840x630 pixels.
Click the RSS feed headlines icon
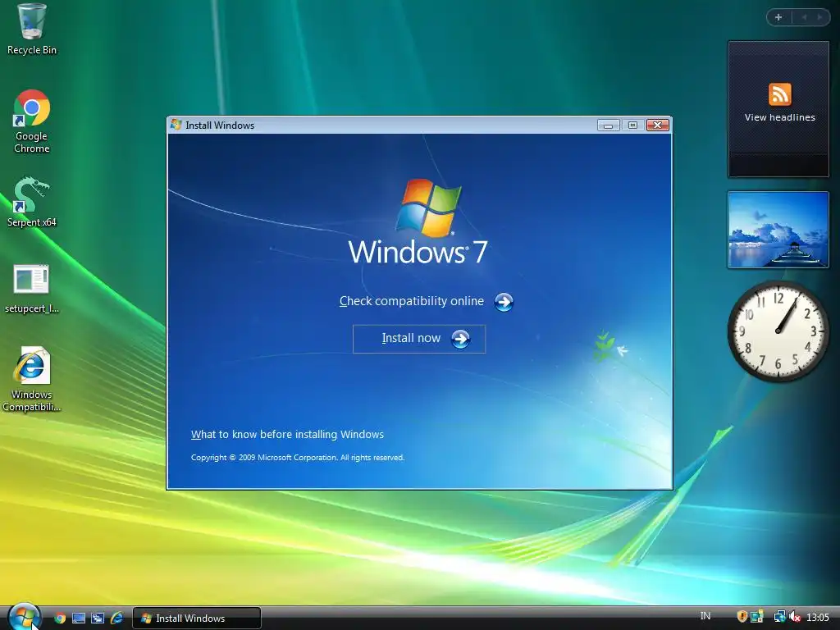coord(779,94)
